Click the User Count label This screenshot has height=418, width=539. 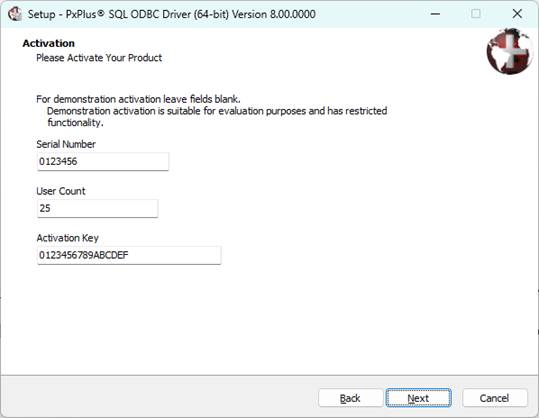pyautogui.click(x=61, y=191)
